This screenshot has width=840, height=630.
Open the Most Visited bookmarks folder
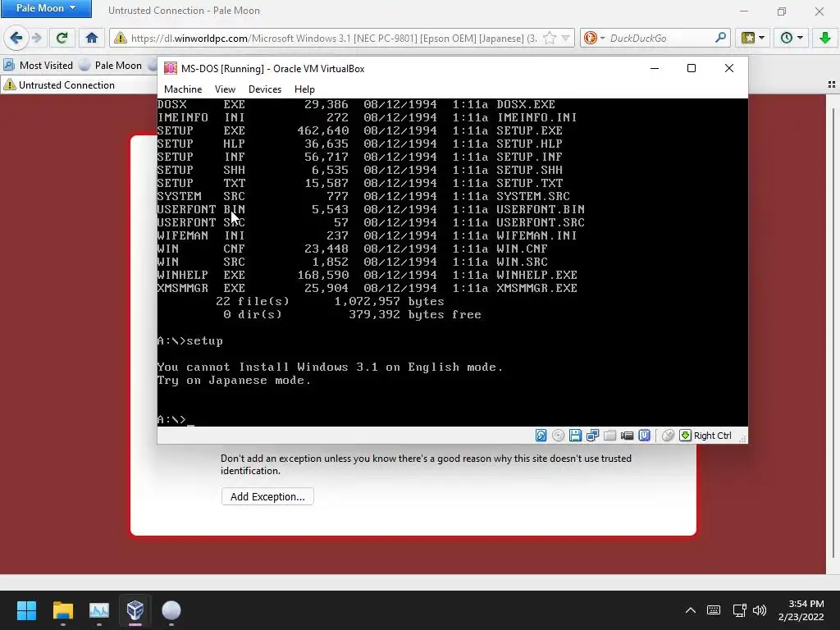pos(38,66)
